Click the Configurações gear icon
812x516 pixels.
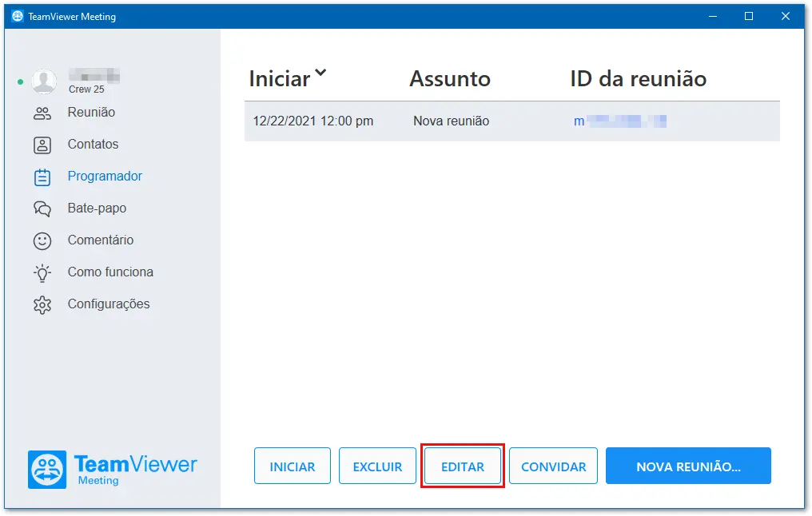(42, 305)
